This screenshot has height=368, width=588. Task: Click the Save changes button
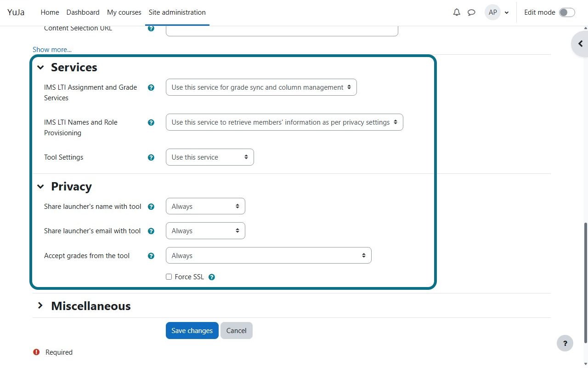click(192, 330)
